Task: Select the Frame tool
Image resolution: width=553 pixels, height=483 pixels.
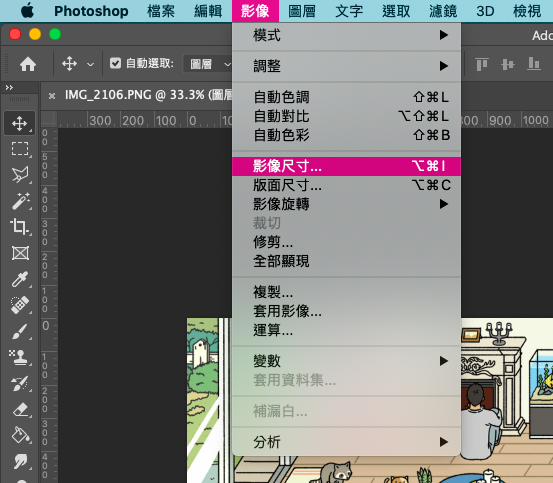Action: click(x=20, y=253)
